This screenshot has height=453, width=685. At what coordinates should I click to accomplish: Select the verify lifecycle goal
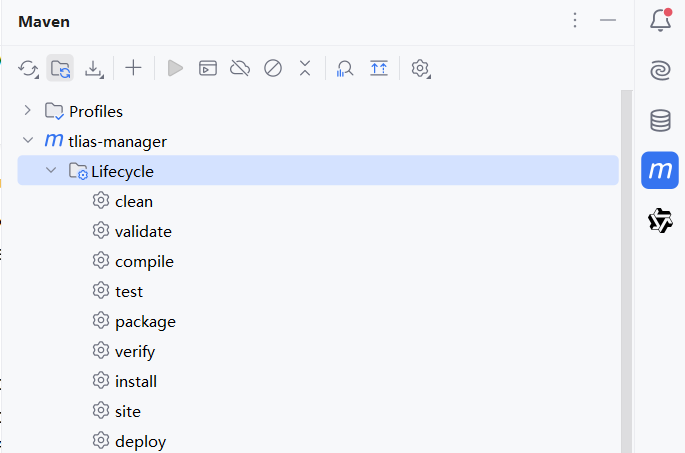[x=135, y=352]
